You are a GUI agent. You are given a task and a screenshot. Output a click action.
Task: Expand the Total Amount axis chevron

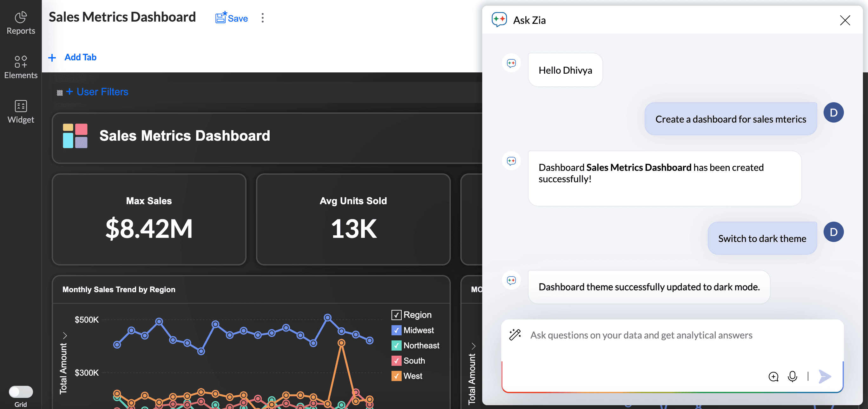click(65, 336)
